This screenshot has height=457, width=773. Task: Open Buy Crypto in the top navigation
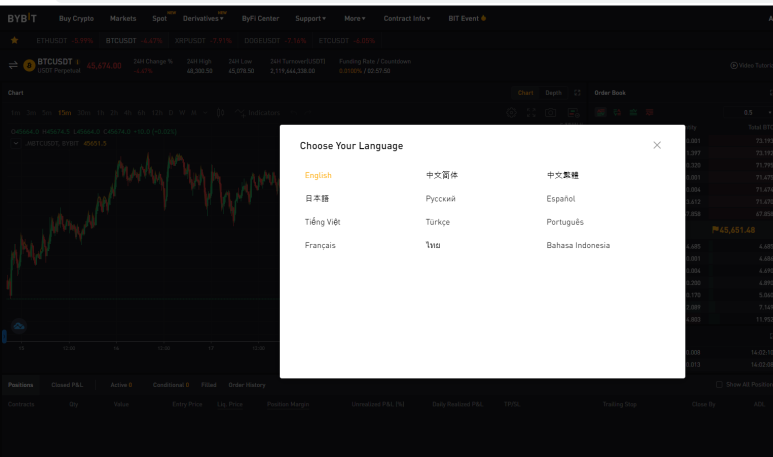76,18
